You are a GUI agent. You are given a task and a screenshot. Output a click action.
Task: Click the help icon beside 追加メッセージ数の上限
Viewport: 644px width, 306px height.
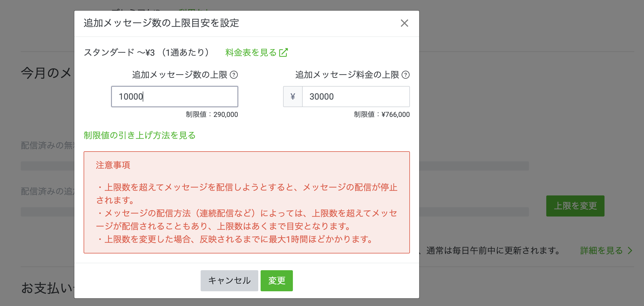click(x=234, y=75)
